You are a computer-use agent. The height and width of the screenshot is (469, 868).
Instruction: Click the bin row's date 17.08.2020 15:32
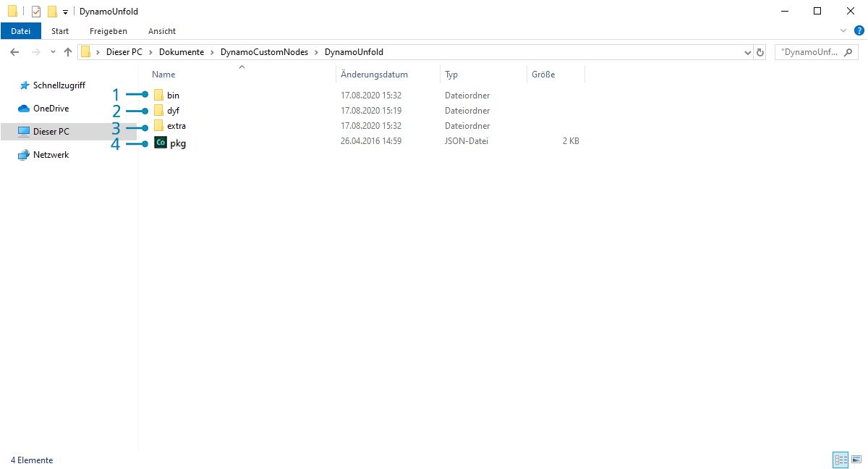[371, 95]
